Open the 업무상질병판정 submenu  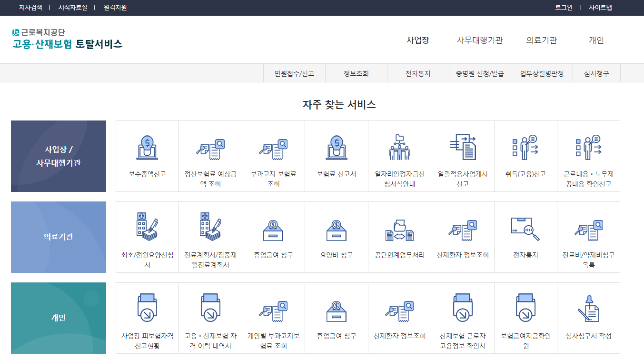(542, 73)
